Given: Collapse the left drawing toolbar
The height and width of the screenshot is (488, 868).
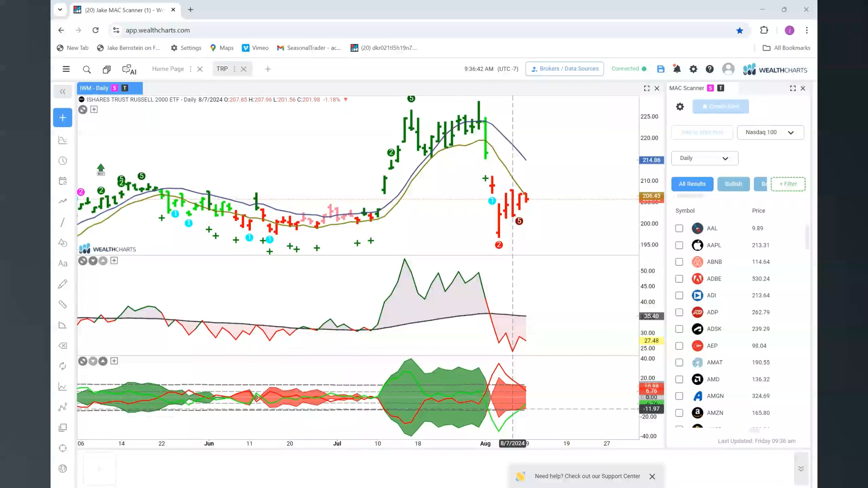Looking at the screenshot, I should [x=62, y=92].
